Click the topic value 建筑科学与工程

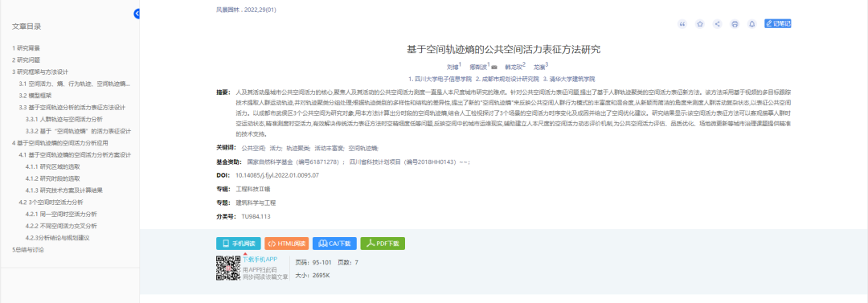pyautogui.click(x=256, y=203)
